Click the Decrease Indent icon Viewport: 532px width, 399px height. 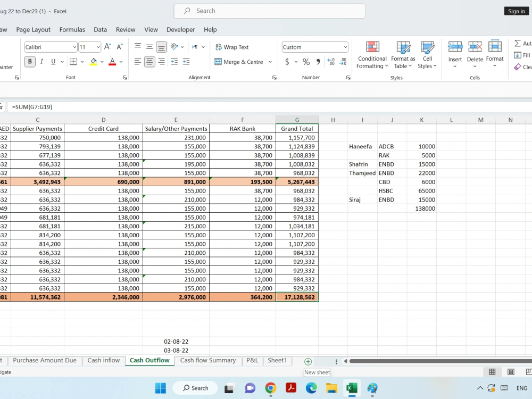(x=174, y=61)
